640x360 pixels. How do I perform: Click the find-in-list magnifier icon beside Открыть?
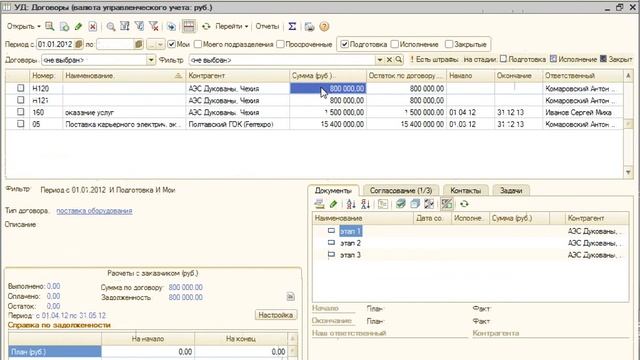pyautogui.click(x=50, y=27)
